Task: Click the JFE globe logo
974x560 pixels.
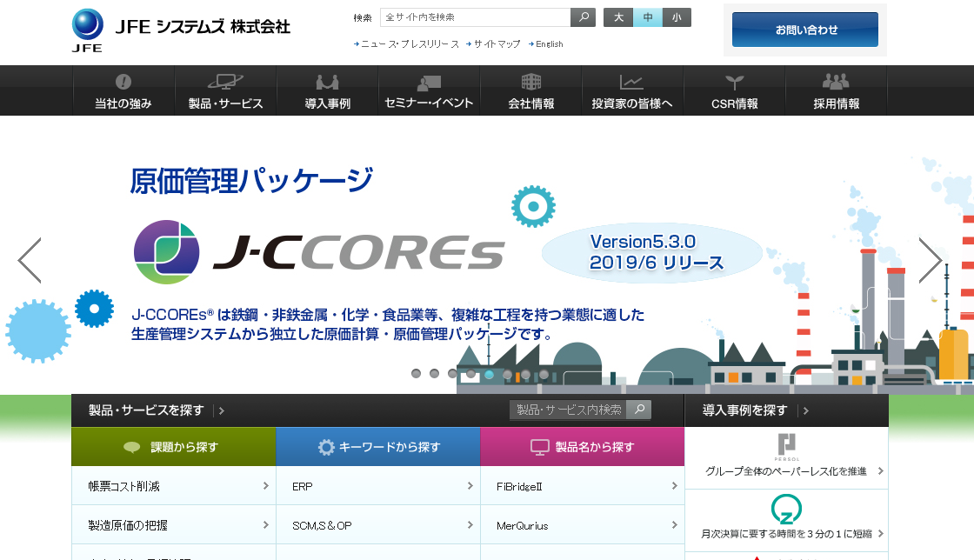Action: pyautogui.click(x=88, y=30)
